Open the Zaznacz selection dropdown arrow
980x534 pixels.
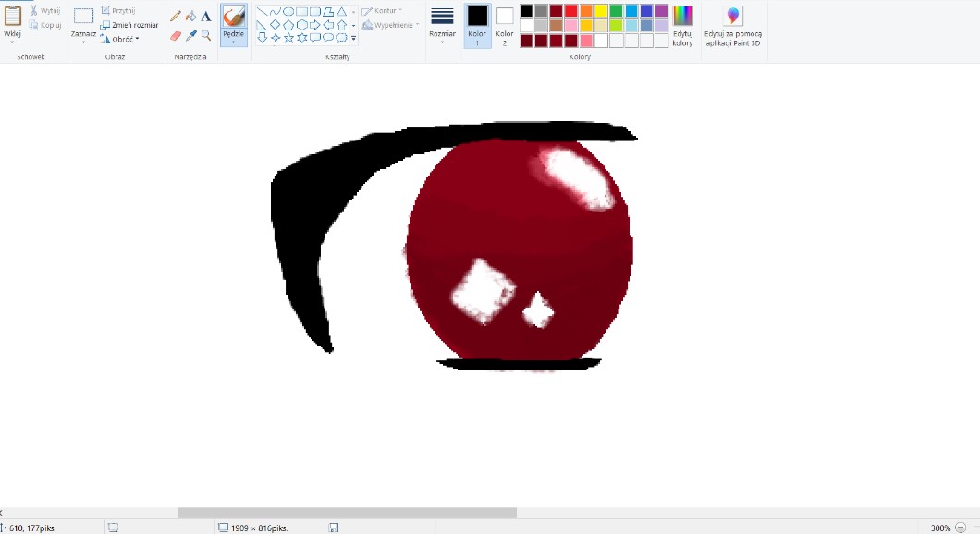click(83, 42)
